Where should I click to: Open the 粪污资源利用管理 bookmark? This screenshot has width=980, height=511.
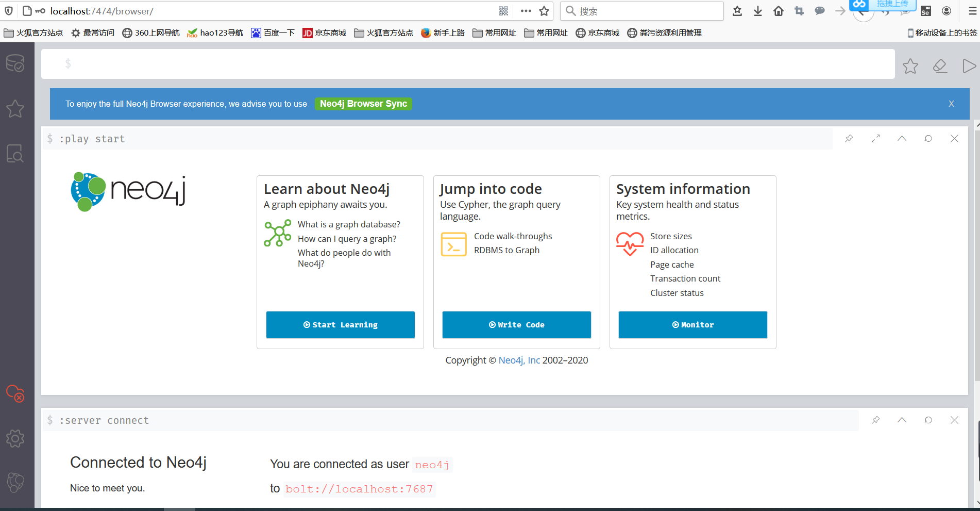click(665, 32)
